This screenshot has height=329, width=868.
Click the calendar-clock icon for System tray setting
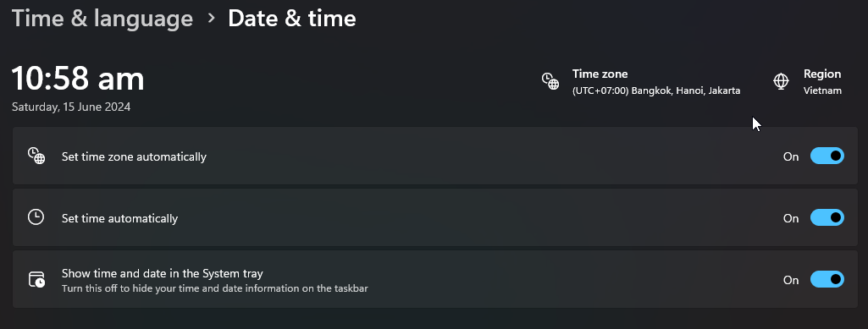click(x=36, y=279)
